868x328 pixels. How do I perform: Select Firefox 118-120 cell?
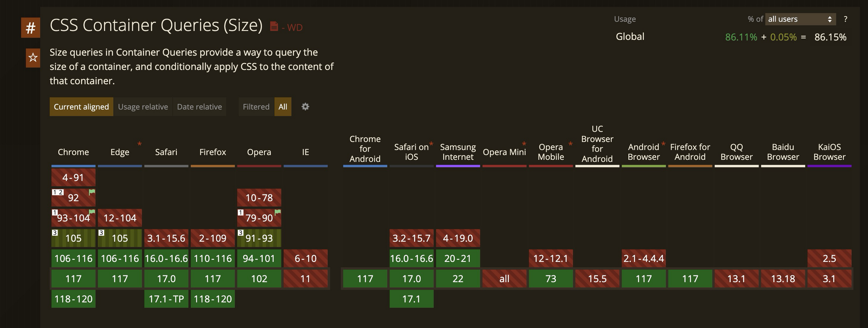212,299
